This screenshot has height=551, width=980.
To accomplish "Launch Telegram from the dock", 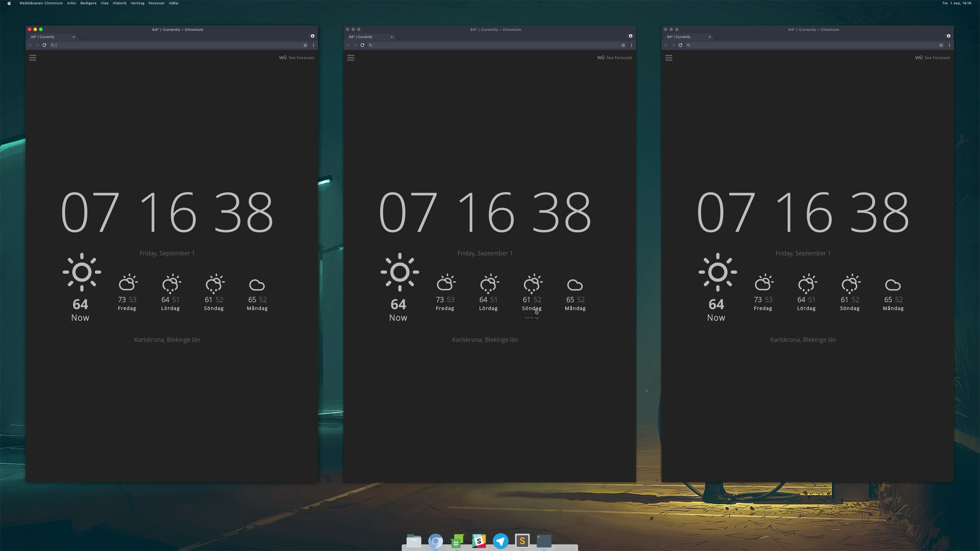I will (x=501, y=540).
